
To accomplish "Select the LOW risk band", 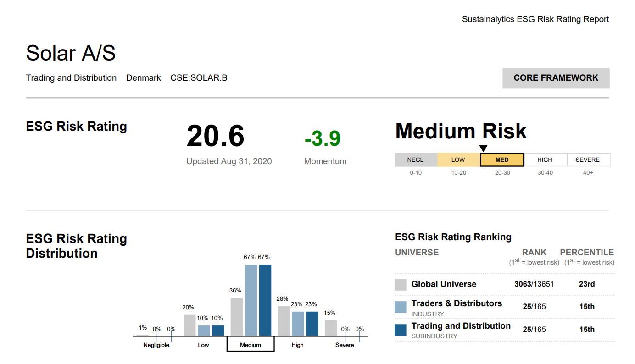I will 458,160.
